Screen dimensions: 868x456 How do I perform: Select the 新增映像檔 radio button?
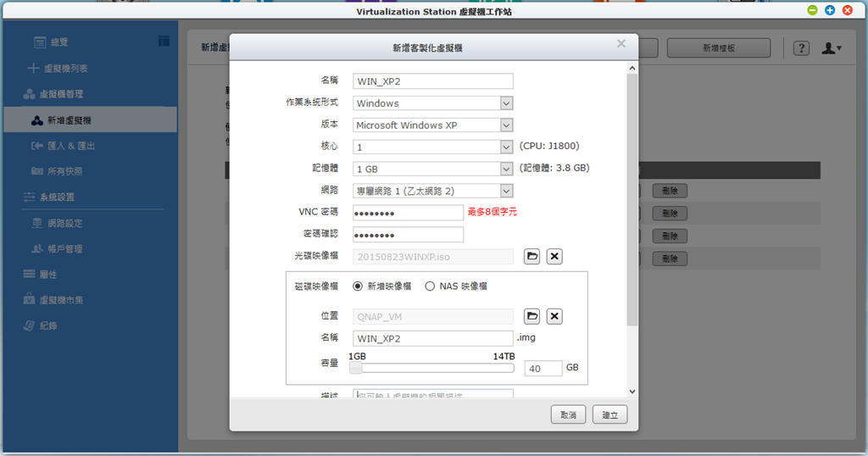[x=358, y=286]
